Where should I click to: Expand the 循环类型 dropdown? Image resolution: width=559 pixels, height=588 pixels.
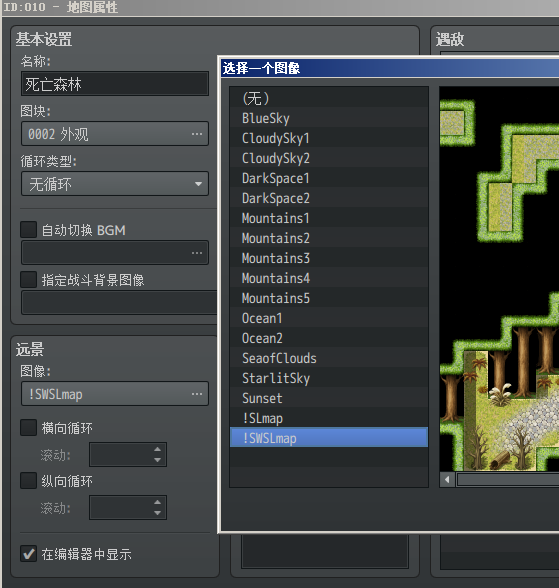[115, 184]
